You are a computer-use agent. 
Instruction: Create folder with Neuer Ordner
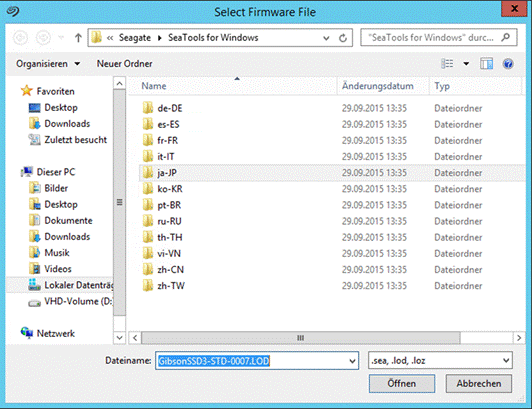[125, 64]
